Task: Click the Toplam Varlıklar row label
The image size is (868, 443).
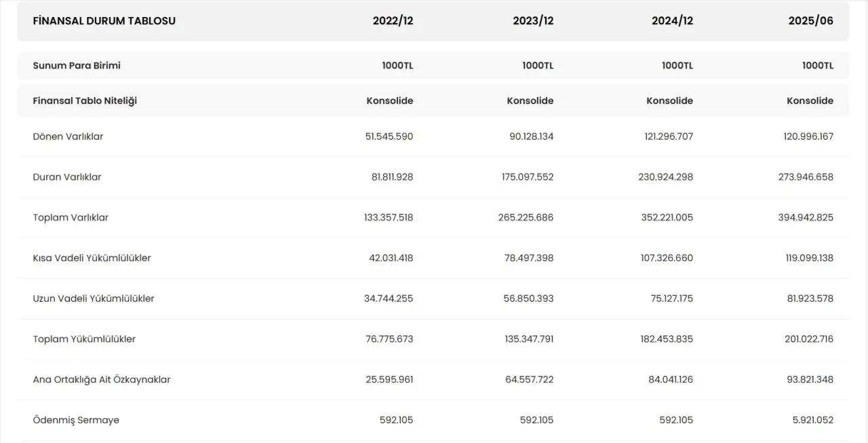Action: (71, 218)
